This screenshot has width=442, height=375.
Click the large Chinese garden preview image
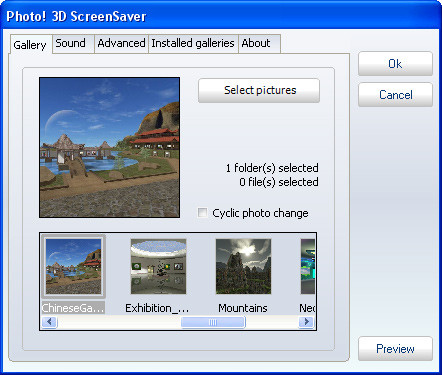(109, 147)
